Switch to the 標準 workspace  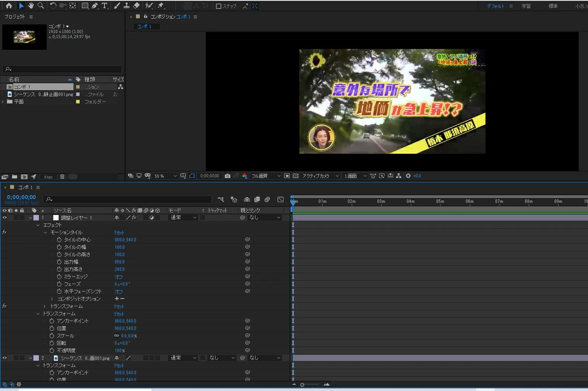553,6
